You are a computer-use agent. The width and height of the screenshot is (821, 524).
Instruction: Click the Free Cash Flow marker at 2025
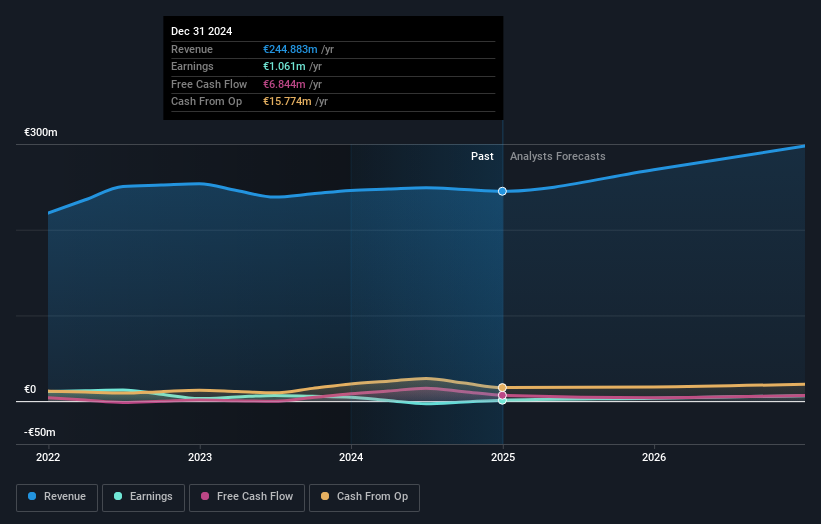[502, 395]
